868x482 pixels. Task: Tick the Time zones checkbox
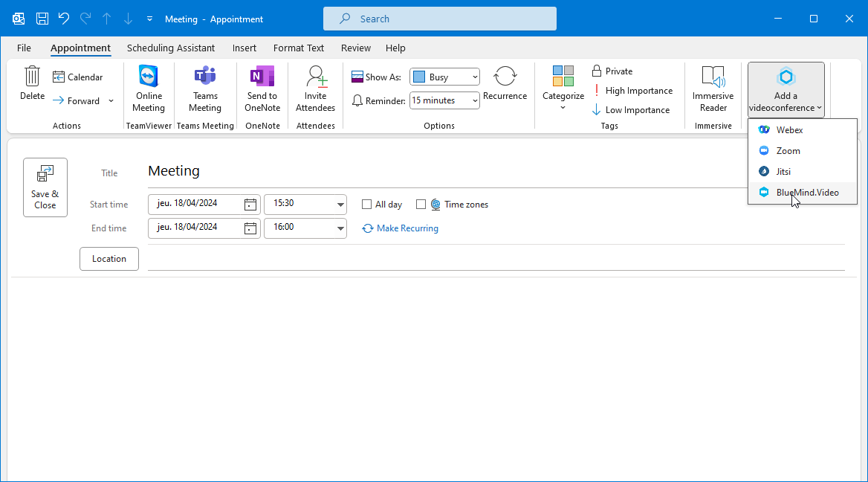(421, 205)
